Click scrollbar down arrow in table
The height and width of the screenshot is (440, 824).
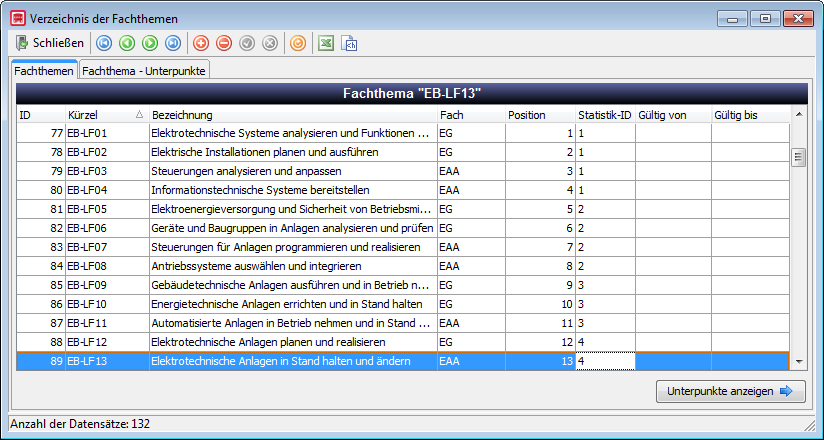[x=799, y=361]
